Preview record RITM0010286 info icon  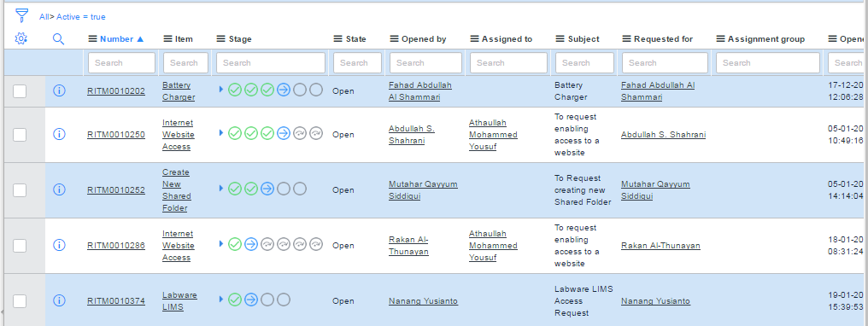(x=59, y=245)
